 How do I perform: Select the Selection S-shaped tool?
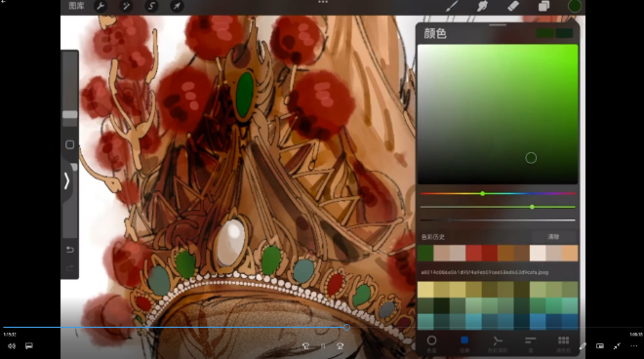click(x=151, y=6)
